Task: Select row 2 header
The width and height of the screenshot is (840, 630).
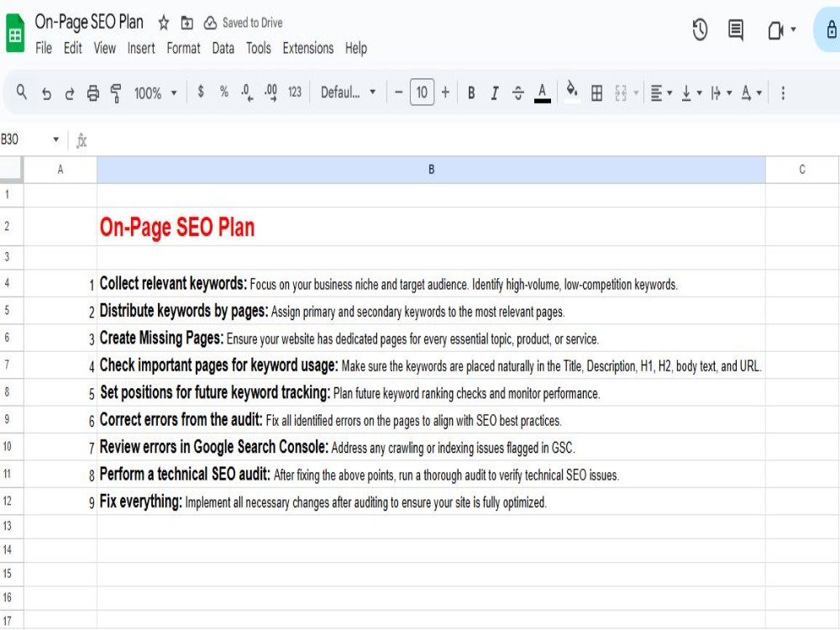Action: point(11,227)
